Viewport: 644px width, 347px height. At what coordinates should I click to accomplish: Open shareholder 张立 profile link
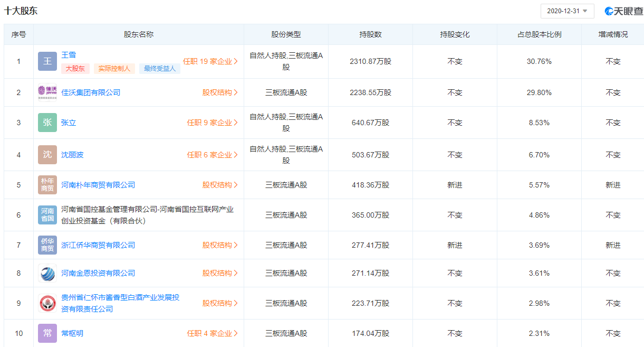coord(69,123)
